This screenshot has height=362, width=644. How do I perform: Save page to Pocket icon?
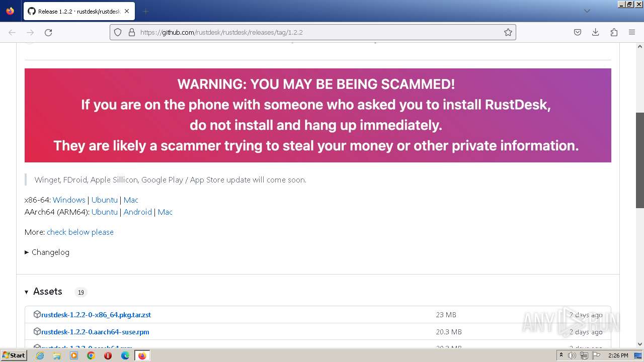point(578,32)
